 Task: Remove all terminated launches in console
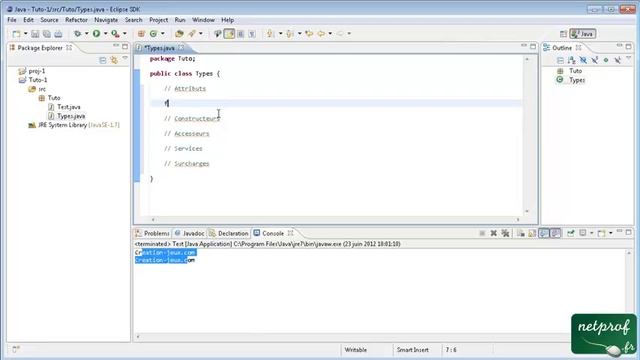[x=505, y=233]
